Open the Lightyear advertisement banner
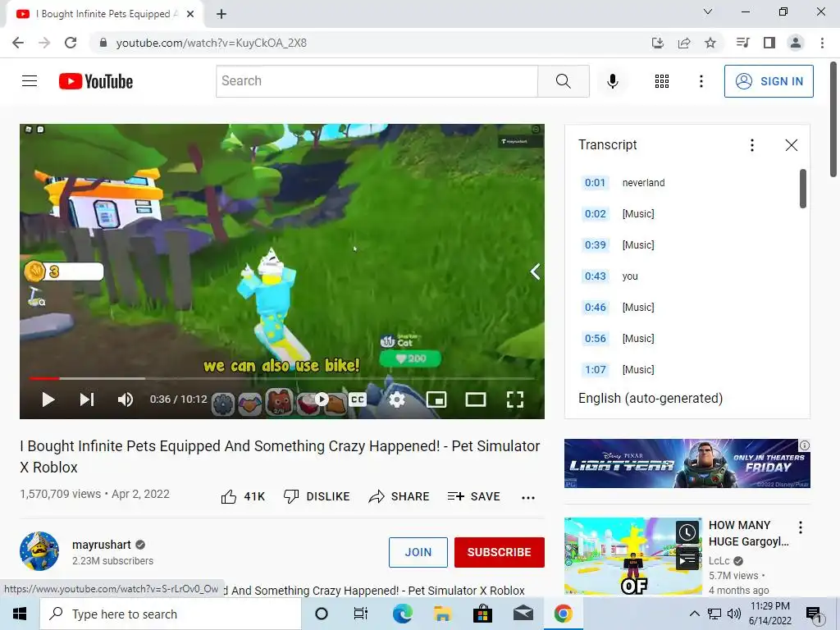The image size is (840, 630). click(687, 463)
